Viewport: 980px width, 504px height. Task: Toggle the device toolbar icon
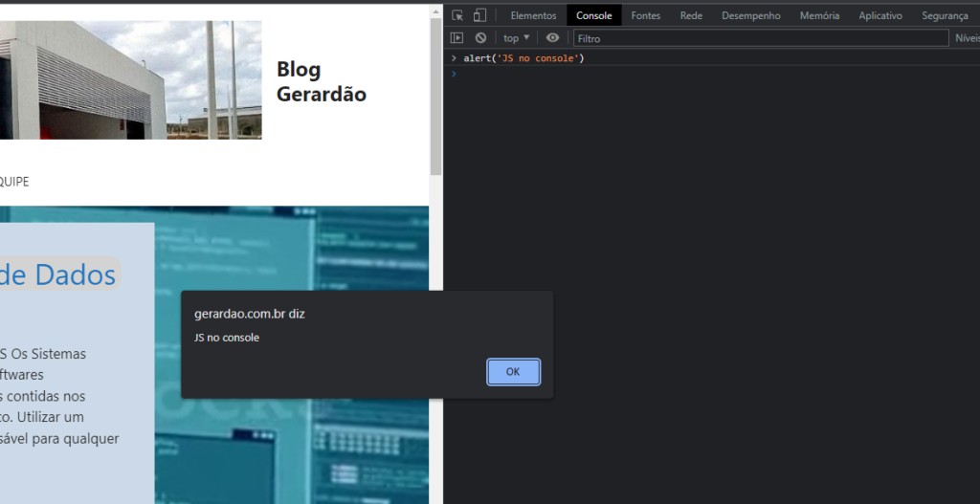[x=479, y=15]
